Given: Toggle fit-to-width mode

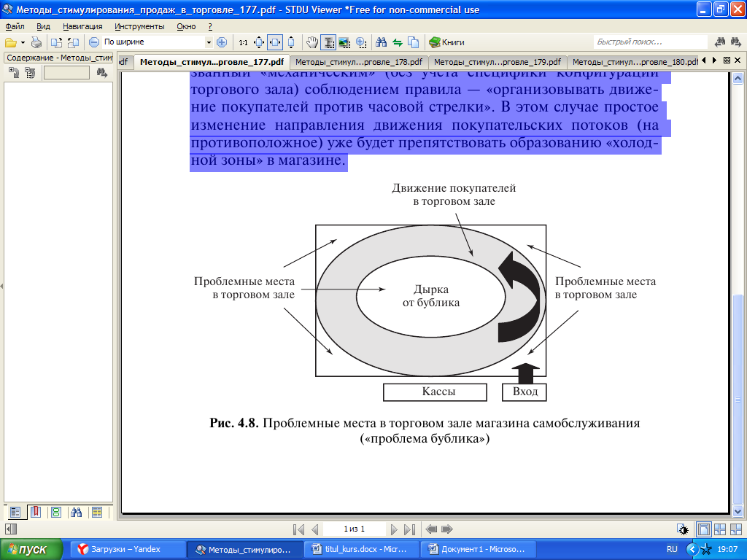Looking at the screenshot, I should (275, 42).
